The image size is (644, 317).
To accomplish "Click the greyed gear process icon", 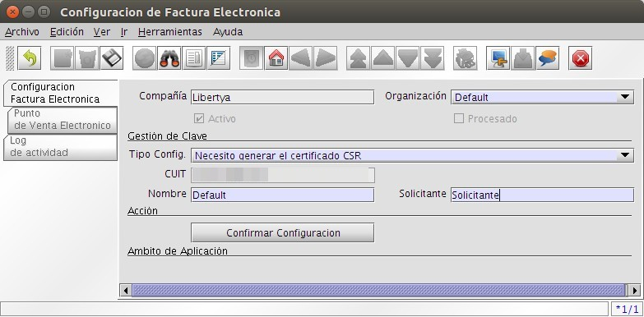I will pyautogui.click(x=466, y=58).
